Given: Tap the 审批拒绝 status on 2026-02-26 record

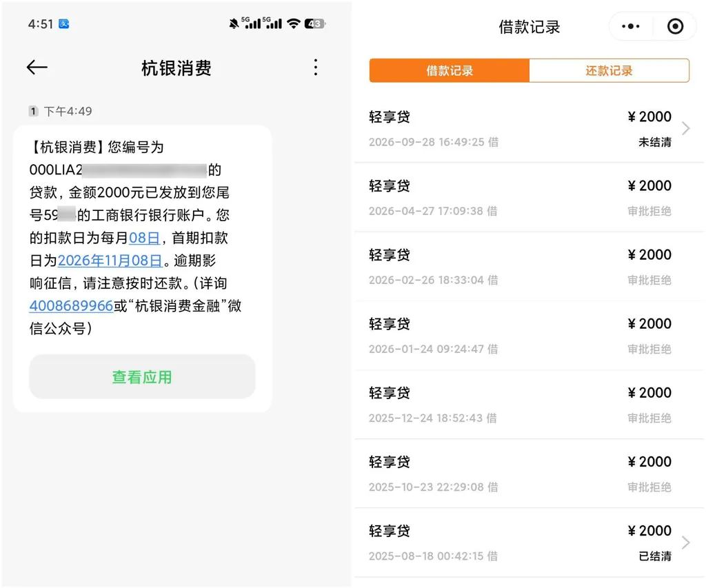Looking at the screenshot, I should click(649, 280).
